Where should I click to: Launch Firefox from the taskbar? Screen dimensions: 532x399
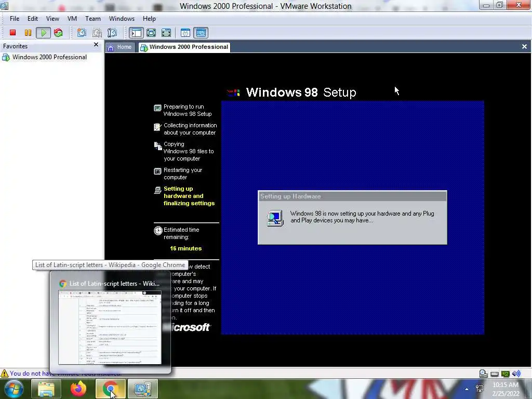coord(78,389)
